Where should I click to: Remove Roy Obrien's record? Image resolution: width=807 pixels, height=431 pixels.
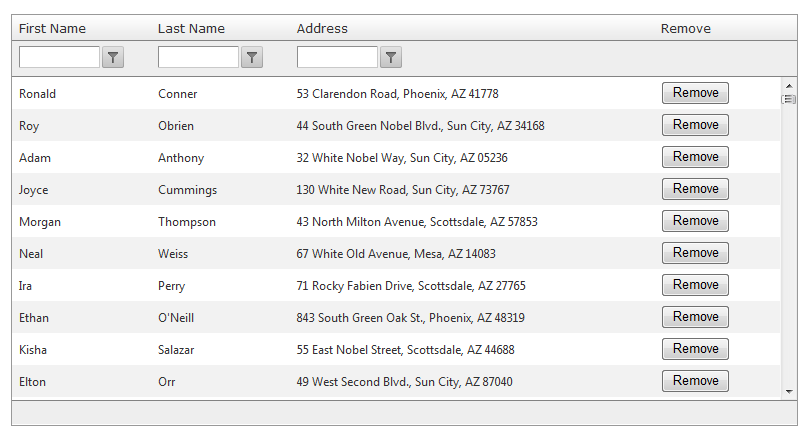tap(695, 125)
